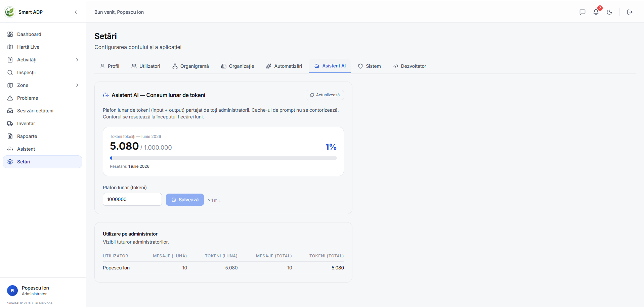
Task: Open Sesizări cetățeni in sidebar
Action: 42,111
